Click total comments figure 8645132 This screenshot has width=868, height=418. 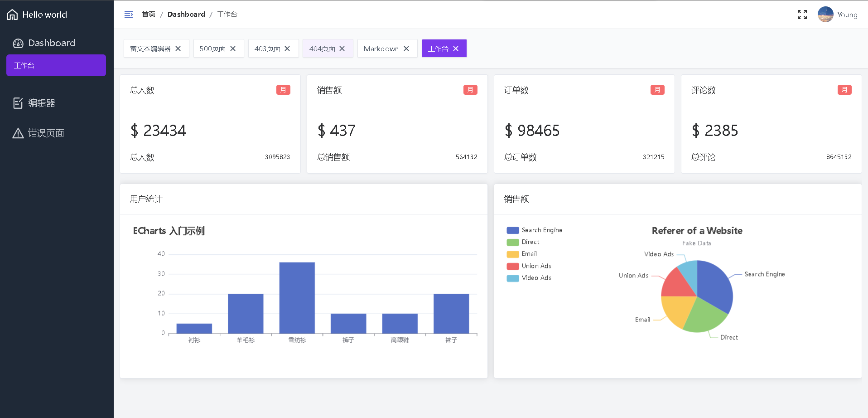[839, 157]
